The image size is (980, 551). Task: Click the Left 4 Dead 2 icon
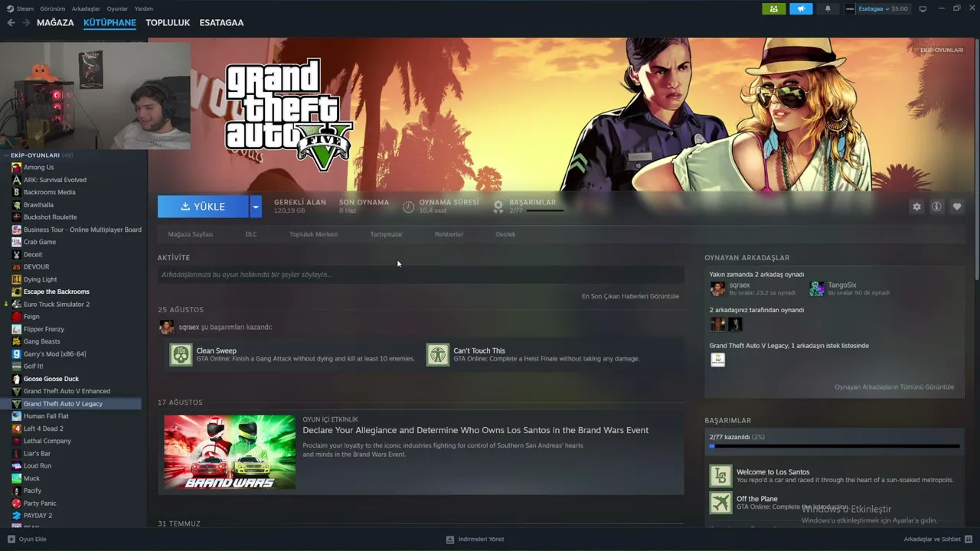16,429
